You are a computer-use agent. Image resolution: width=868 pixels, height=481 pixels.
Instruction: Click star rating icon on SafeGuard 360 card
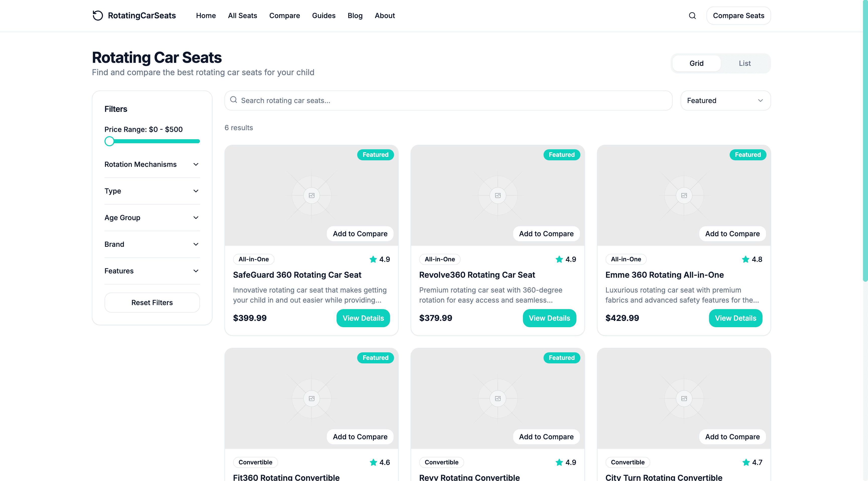tap(373, 259)
